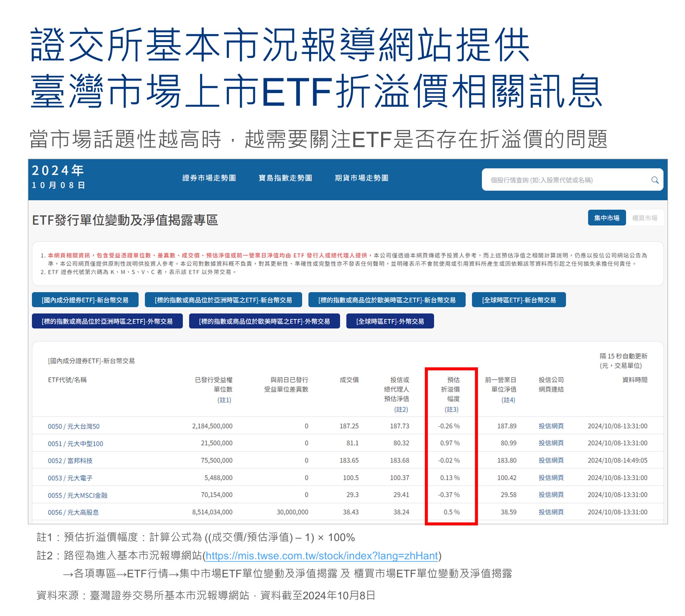Open 投信網頁 link for 0051 row
Screen dimensions: 685x616
pos(551,443)
